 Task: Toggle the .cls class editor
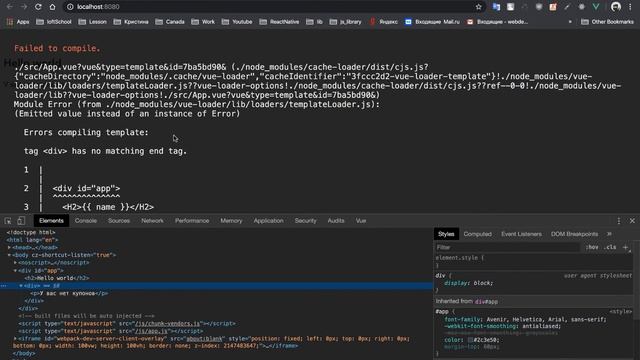point(610,247)
